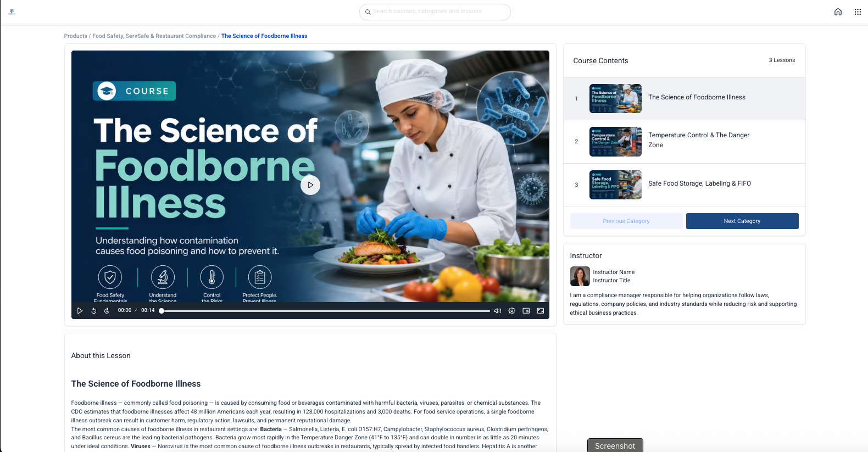
Task: Enable picture-in-picture mode icon
Action: tap(526, 311)
